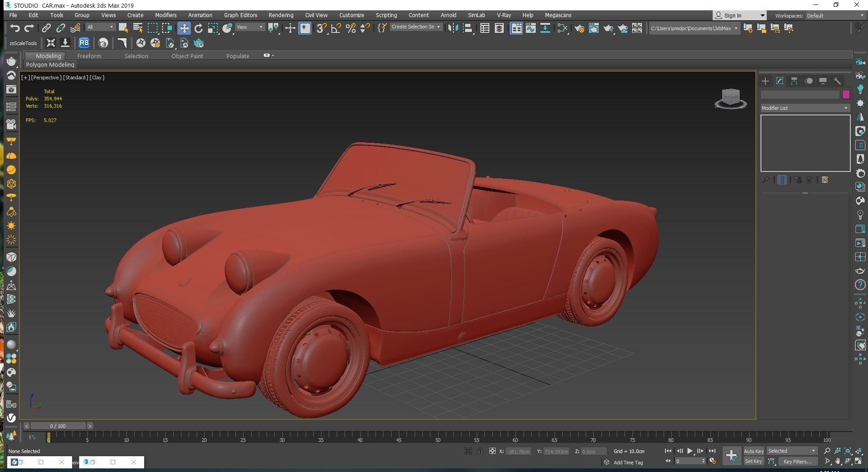Viewport: 868px width, 472px height.
Task: Open the Rendering menu
Action: (x=281, y=15)
